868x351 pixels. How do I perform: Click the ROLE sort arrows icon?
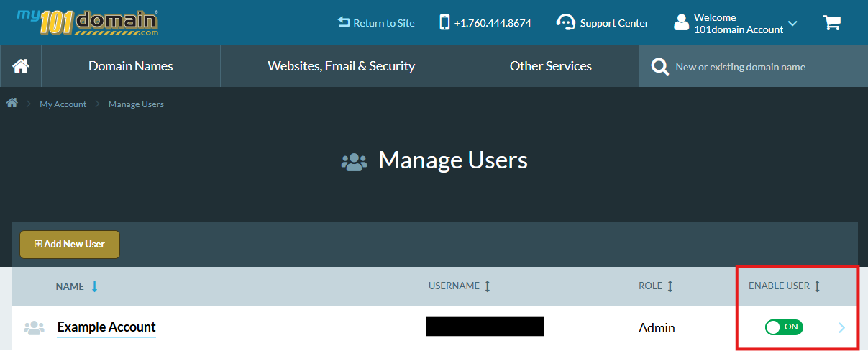(670, 286)
